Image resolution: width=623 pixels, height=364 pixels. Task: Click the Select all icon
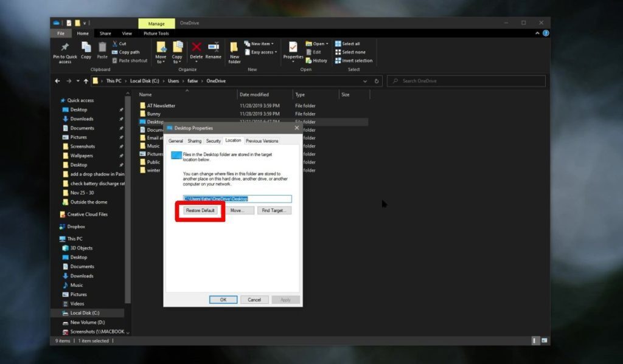[352, 43]
